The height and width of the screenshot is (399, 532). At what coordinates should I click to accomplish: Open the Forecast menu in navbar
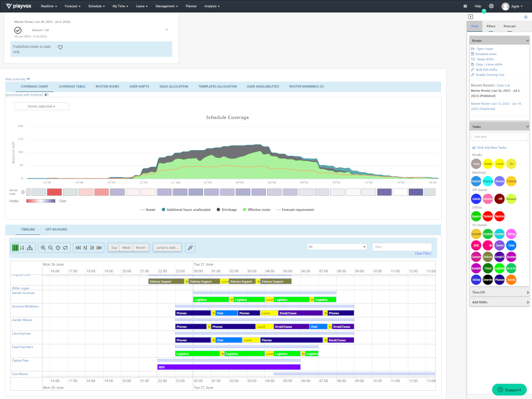coord(73,6)
